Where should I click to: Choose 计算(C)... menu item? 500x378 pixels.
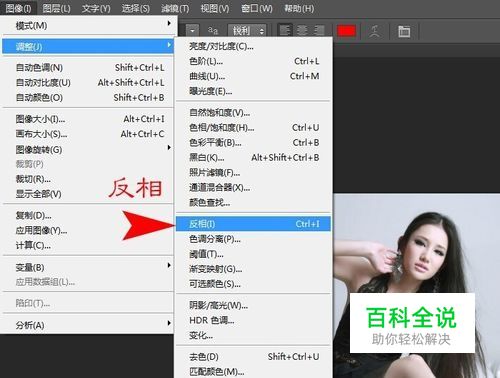tap(88, 245)
